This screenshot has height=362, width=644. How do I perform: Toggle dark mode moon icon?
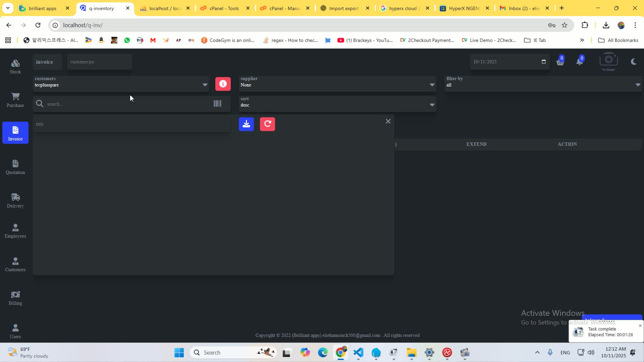tap(634, 62)
